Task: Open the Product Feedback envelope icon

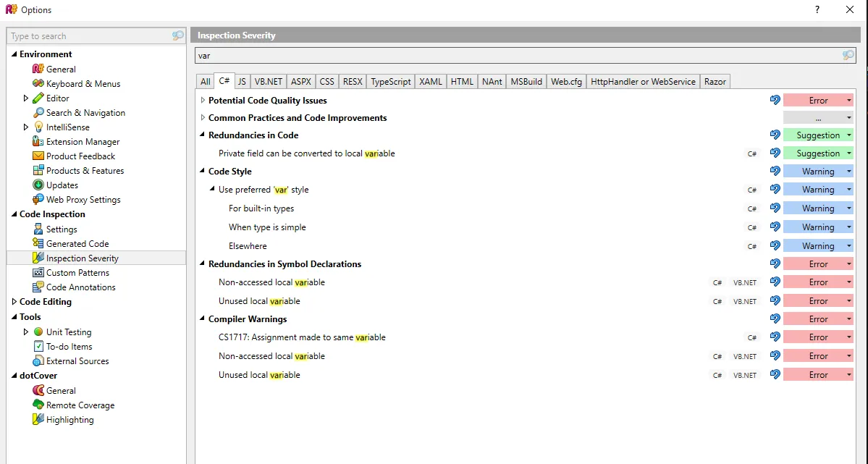Action: click(x=38, y=156)
